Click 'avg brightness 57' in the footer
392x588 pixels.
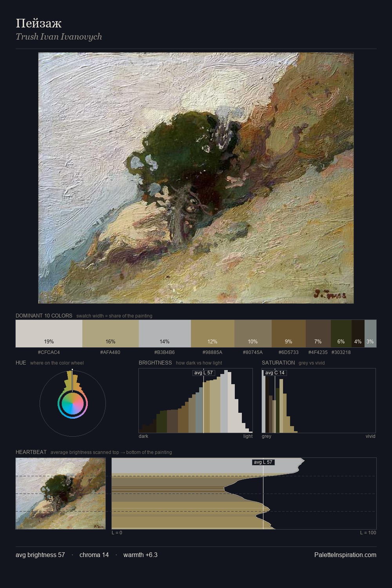pyautogui.click(x=40, y=555)
